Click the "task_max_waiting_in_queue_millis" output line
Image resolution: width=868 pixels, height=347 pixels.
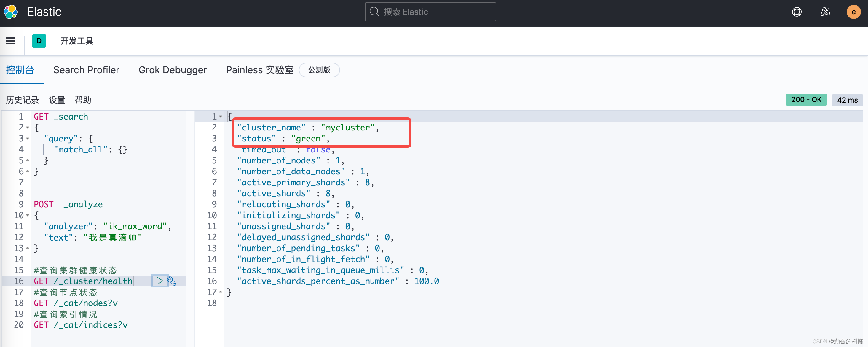click(333, 270)
